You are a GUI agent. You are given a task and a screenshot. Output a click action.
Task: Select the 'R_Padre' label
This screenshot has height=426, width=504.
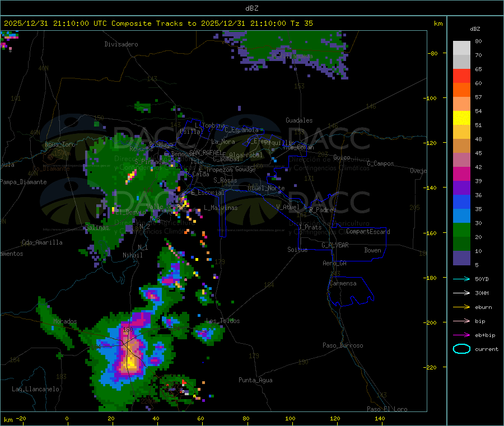coord(321,210)
